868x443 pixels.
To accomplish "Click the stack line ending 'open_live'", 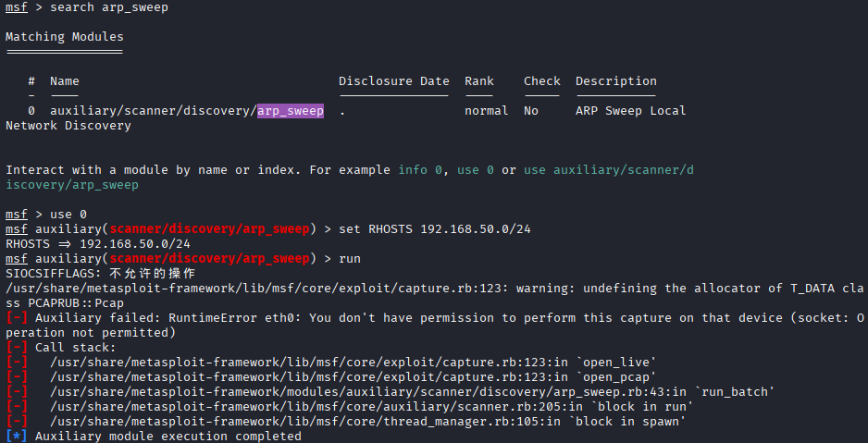I will coord(331,363).
